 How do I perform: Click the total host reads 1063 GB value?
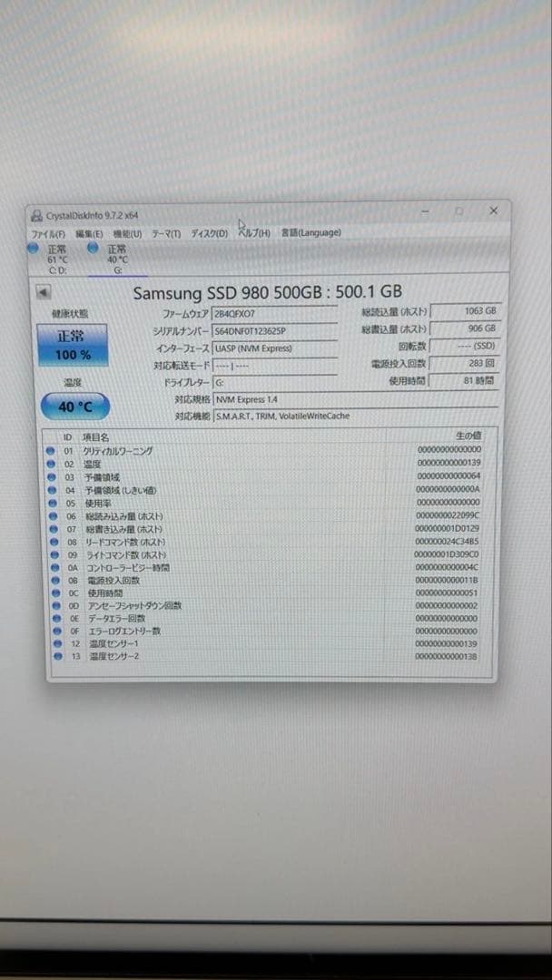(x=465, y=310)
